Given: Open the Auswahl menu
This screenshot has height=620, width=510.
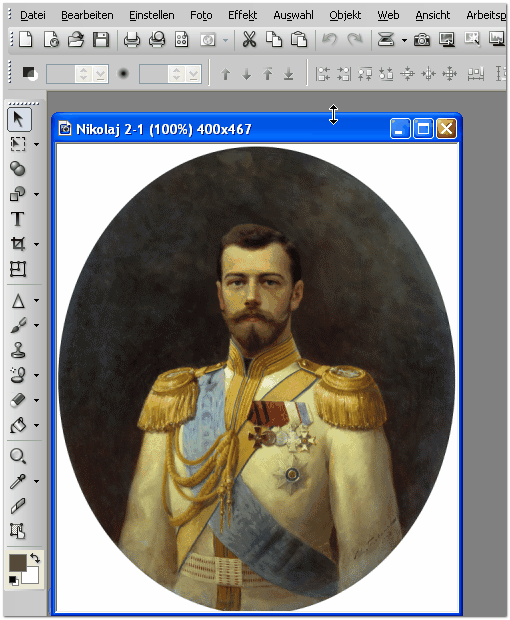Looking at the screenshot, I should pos(293,15).
